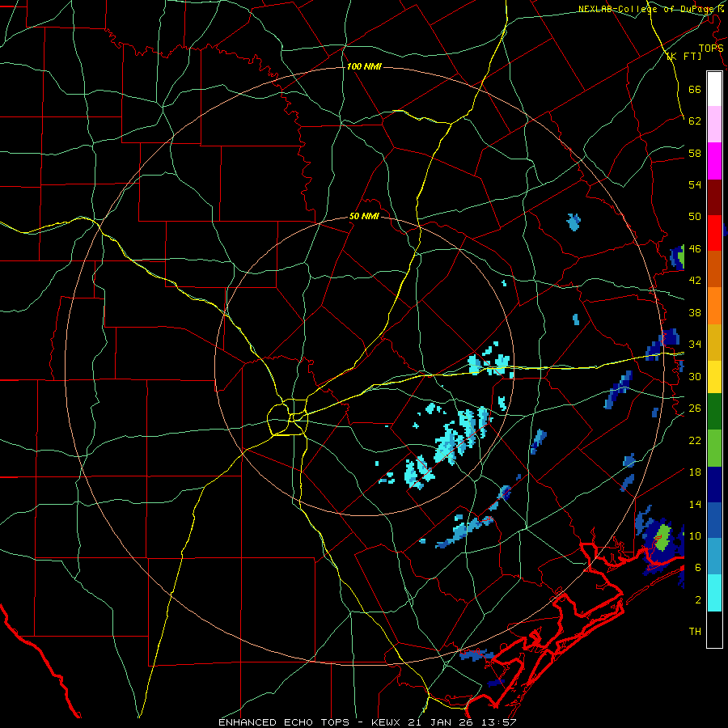Click the 'ENHANCED ECHO TOPS' product title text
The height and width of the screenshot is (728, 728).
click(284, 722)
